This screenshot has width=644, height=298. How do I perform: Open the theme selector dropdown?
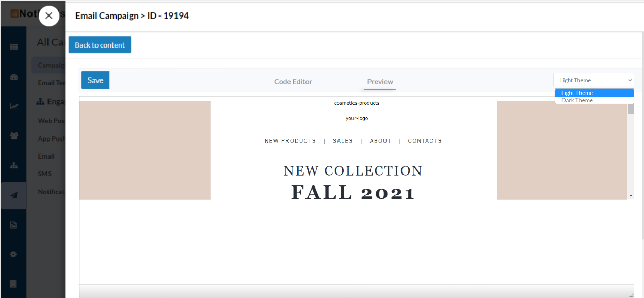tap(593, 80)
